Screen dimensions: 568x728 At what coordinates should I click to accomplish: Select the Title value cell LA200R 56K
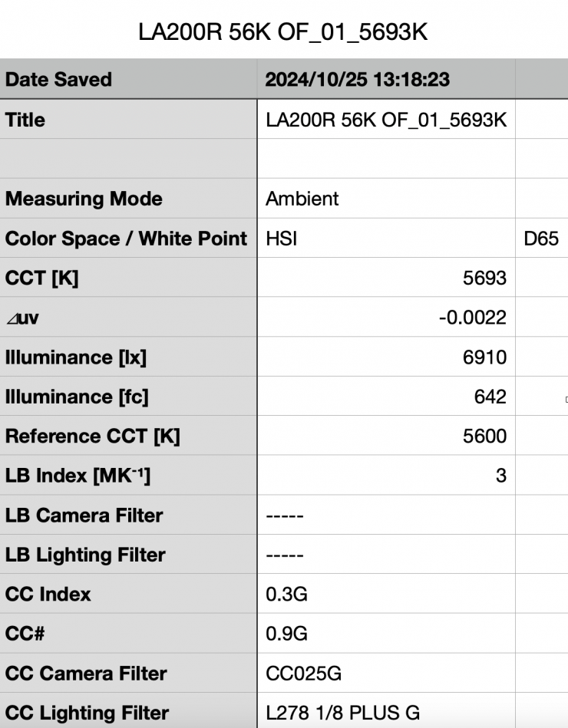386,120
